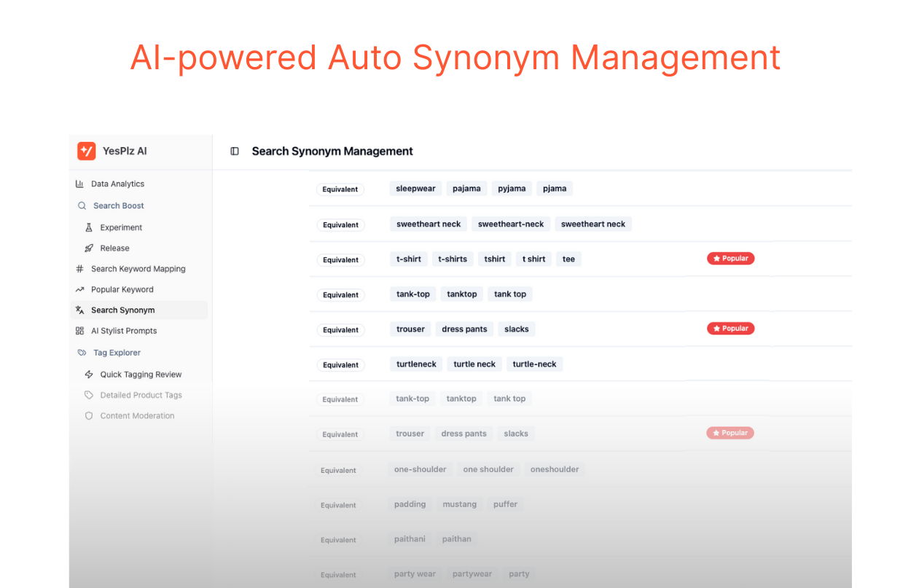This screenshot has height=588, width=911.
Task: Select the 'dress pants' synonym tag
Action: (x=464, y=329)
